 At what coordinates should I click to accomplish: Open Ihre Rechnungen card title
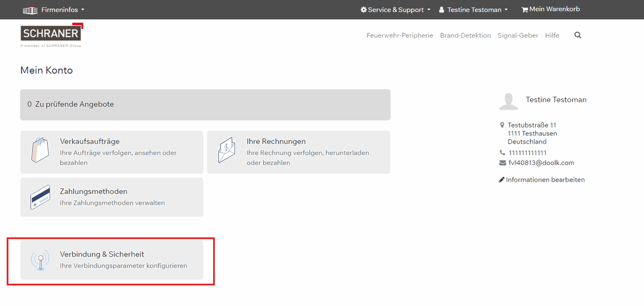click(276, 141)
